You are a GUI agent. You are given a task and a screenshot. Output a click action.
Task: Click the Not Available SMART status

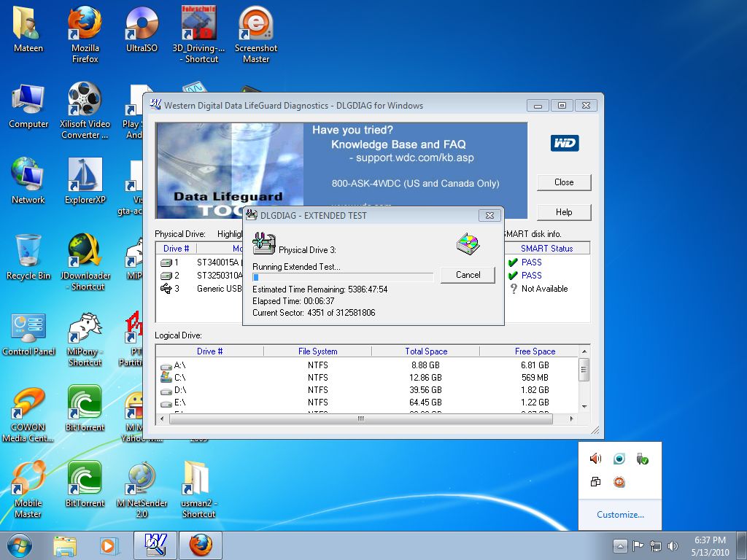click(x=544, y=289)
